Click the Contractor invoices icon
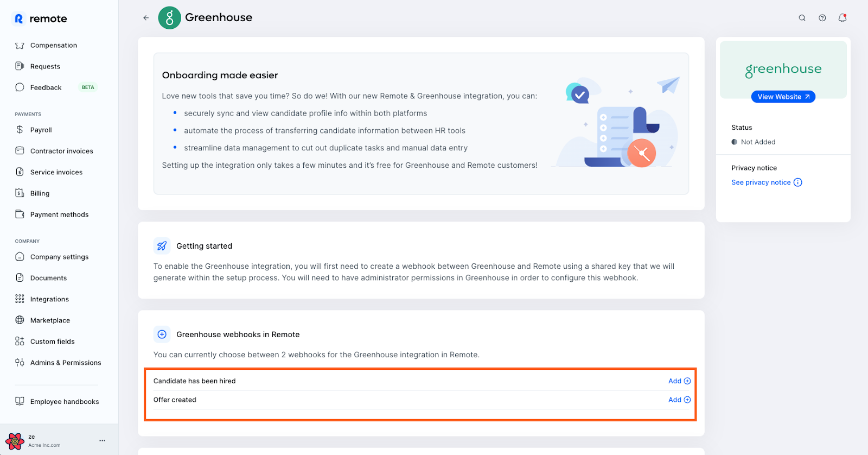The image size is (868, 455). 20,151
